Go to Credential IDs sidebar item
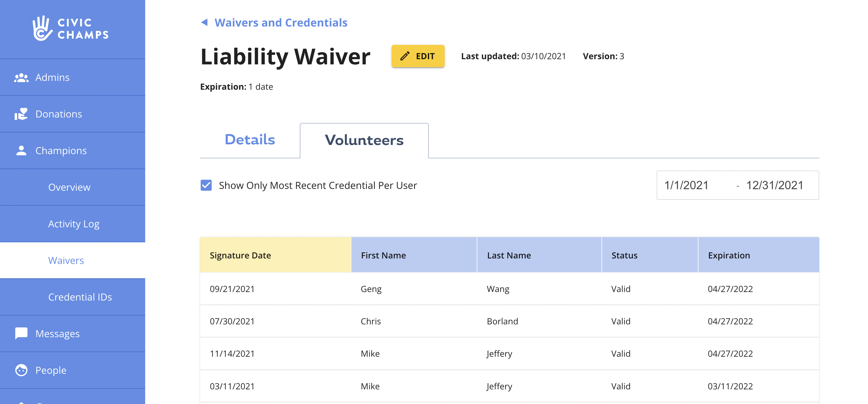This screenshot has height=404, width=868. (80, 297)
